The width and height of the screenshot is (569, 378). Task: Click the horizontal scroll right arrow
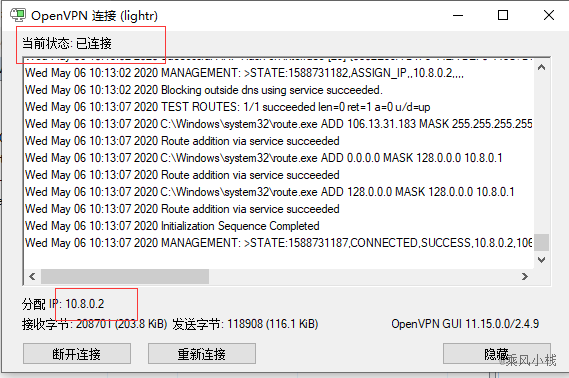(524, 276)
